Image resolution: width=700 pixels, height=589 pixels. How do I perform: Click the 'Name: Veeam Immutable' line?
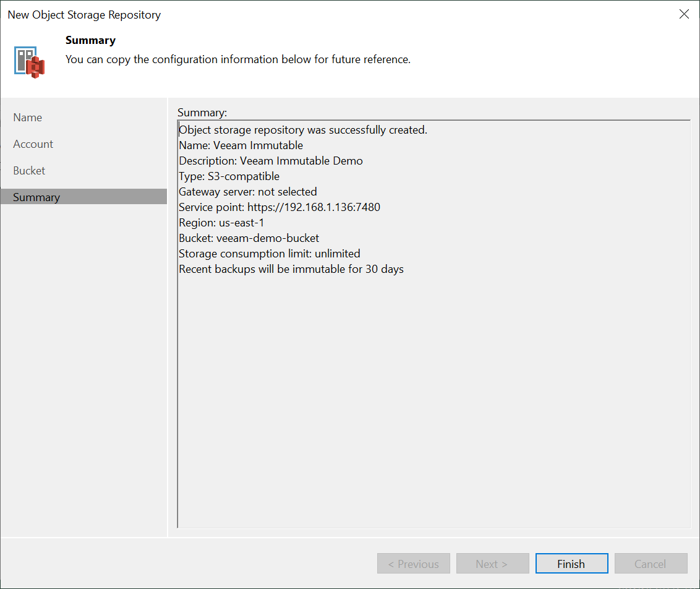[241, 145]
